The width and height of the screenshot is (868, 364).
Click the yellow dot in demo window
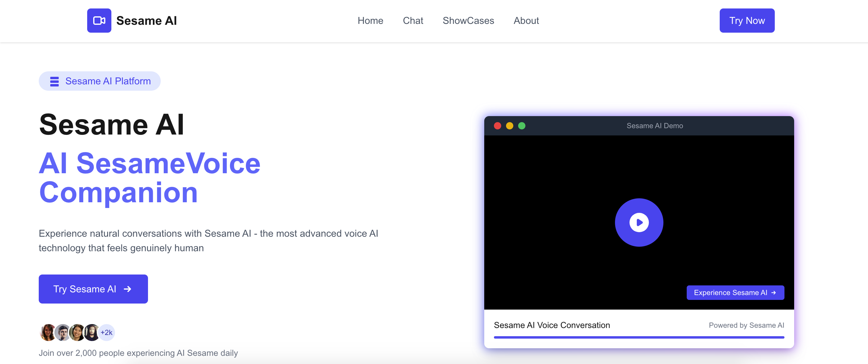pos(509,125)
